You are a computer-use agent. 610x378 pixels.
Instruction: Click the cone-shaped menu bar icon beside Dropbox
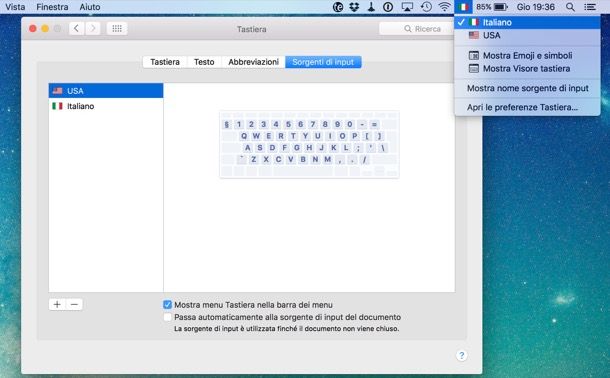[x=371, y=7]
